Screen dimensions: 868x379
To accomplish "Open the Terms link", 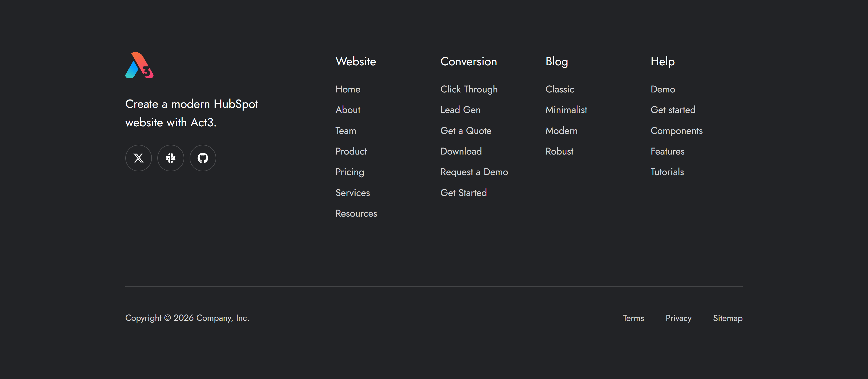I will (x=633, y=318).
